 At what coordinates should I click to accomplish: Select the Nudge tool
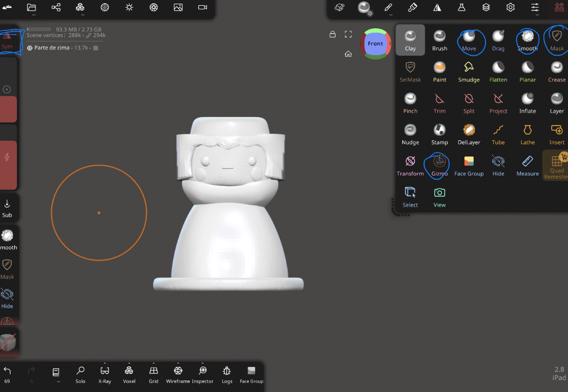point(410,135)
